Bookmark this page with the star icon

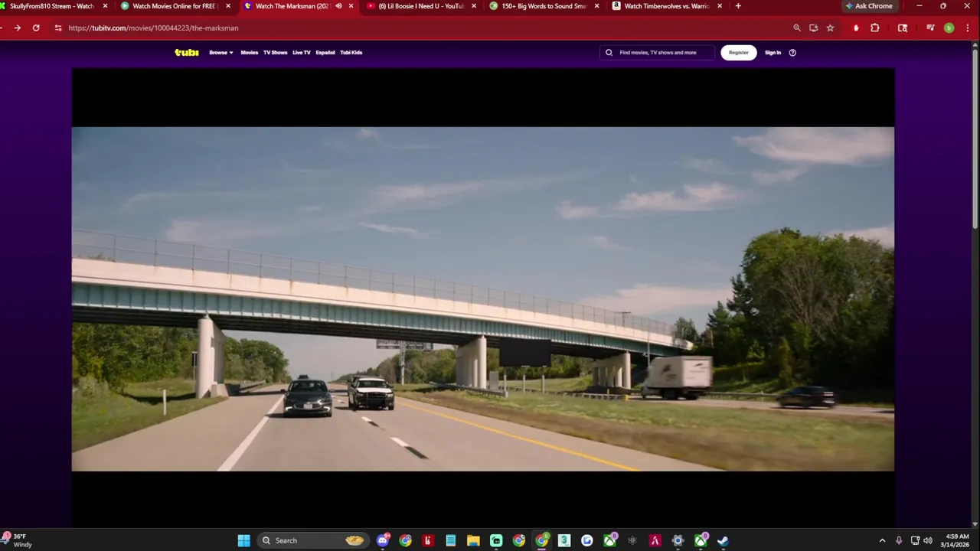coord(830,28)
